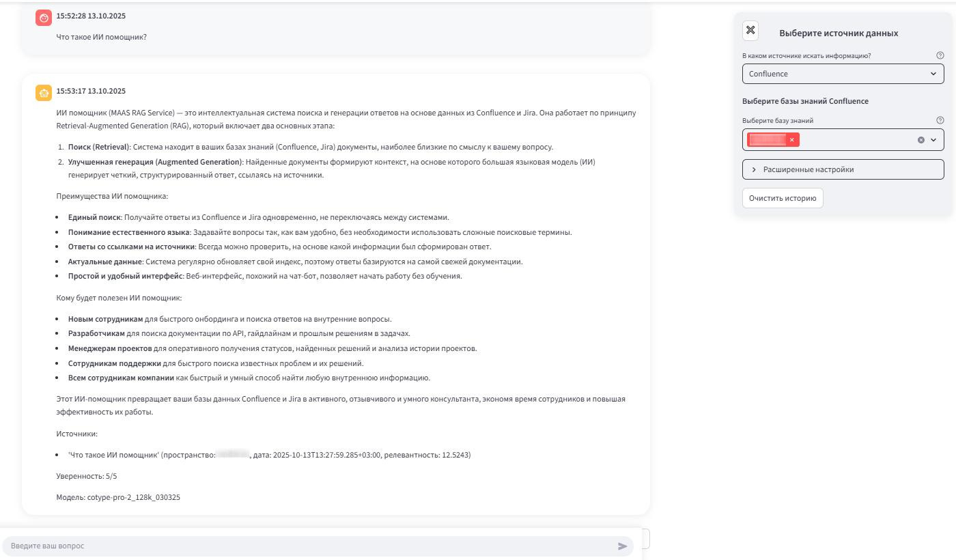Screen dimensions: 956x560
Task: Click the Выберите источник данных panel title
Action: coord(837,32)
